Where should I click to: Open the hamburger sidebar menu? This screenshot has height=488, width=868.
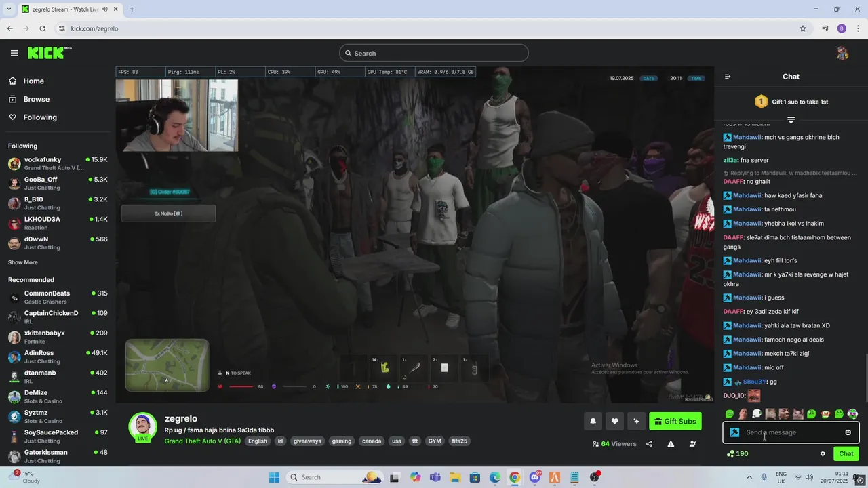[x=14, y=53]
